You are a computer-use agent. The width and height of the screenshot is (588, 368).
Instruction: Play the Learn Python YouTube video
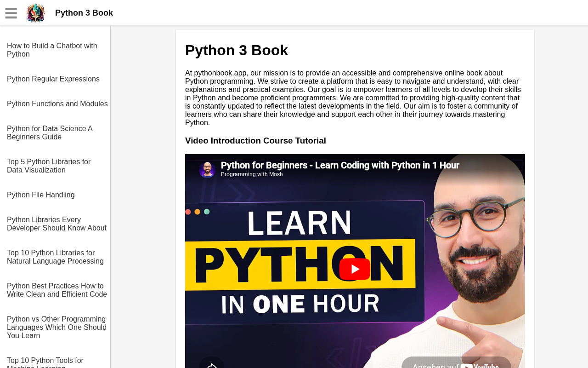click(x=355, y=269)
